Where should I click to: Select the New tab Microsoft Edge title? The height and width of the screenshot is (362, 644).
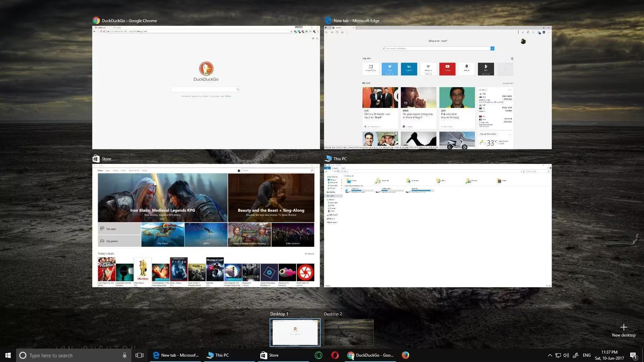356,21
